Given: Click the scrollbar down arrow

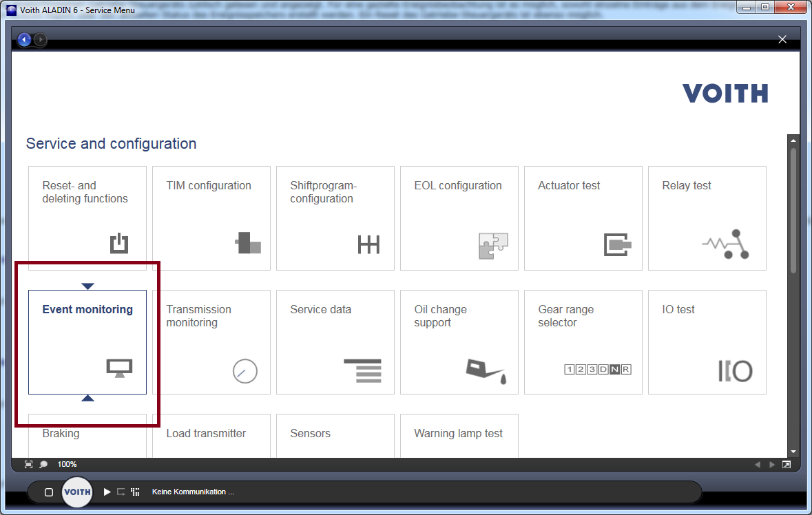Looking at the screenshot, I should point(793,452).
